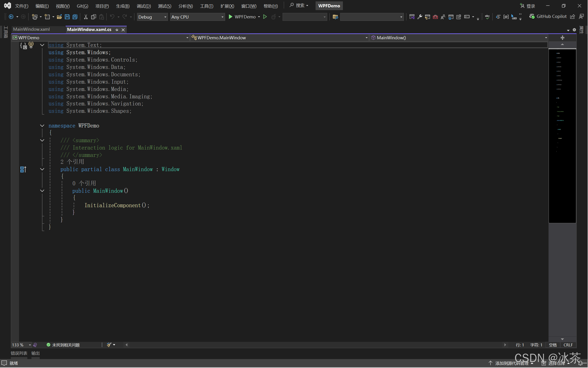Switch to the MainWindow.xaml tab
Image resolution: width=588 pixels, height=368 pixels.
pyautogui.click(x=32, y=29)
